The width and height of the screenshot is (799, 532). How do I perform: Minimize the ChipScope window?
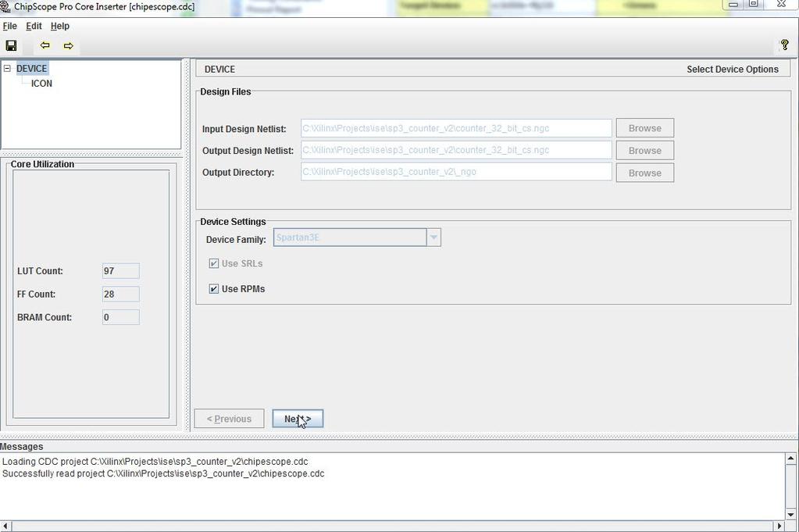pos(733,5)
